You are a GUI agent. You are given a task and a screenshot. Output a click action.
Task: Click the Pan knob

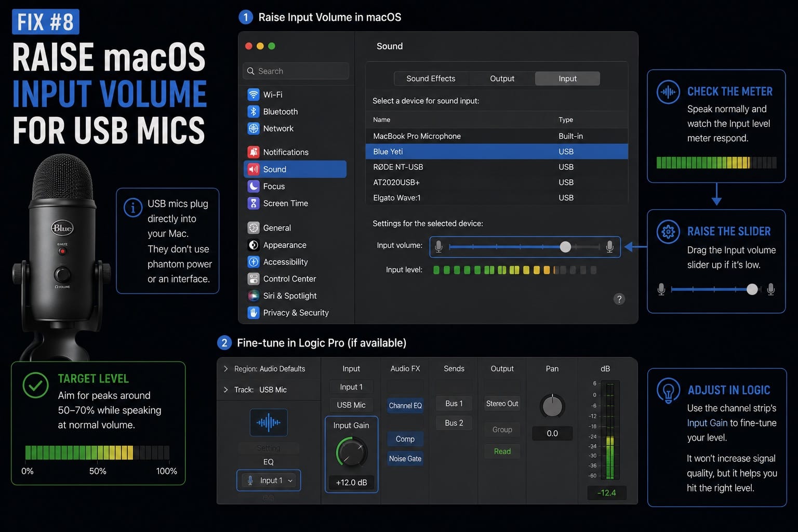[552, 406]
